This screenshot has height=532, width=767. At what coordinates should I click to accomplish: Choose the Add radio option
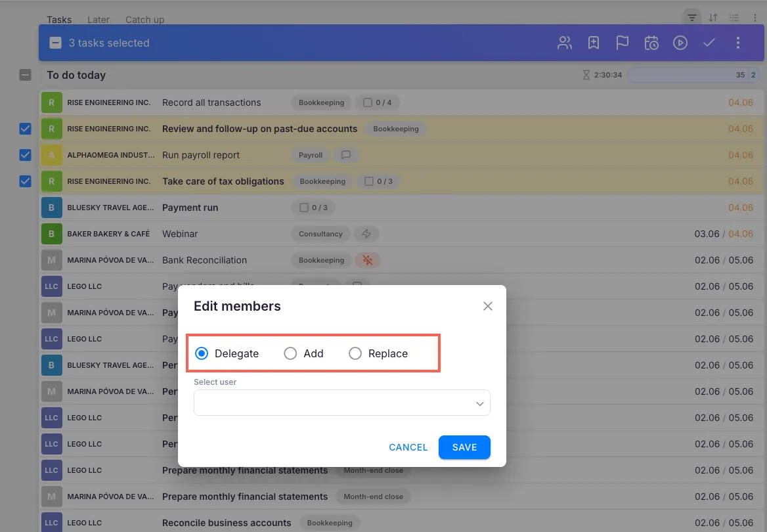(x=290, y=353)
